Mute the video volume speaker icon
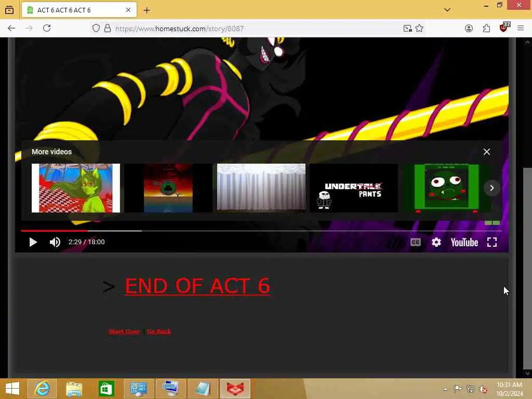This screenshot has height=399, width=532. (x=55, y=242)
